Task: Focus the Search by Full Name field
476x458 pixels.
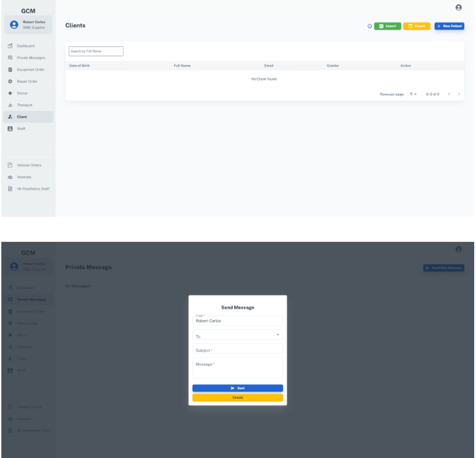Action: pos(96,51)
